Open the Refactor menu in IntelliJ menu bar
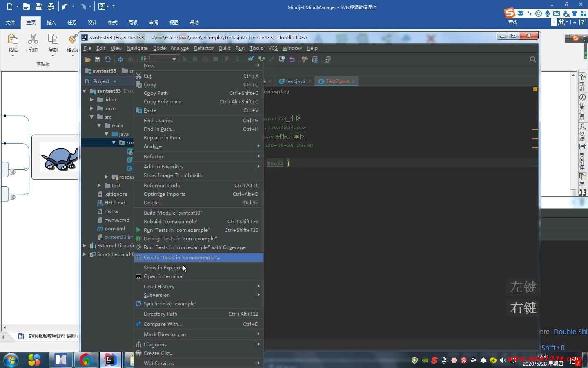This screenshot has height=368, width=588. (x=204, y=48)
